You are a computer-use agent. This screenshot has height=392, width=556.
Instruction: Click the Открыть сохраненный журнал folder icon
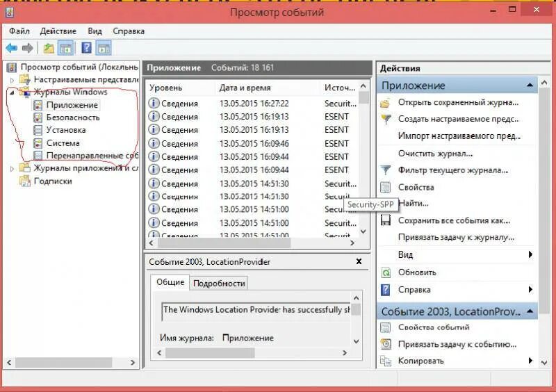[x=385, y=103]
